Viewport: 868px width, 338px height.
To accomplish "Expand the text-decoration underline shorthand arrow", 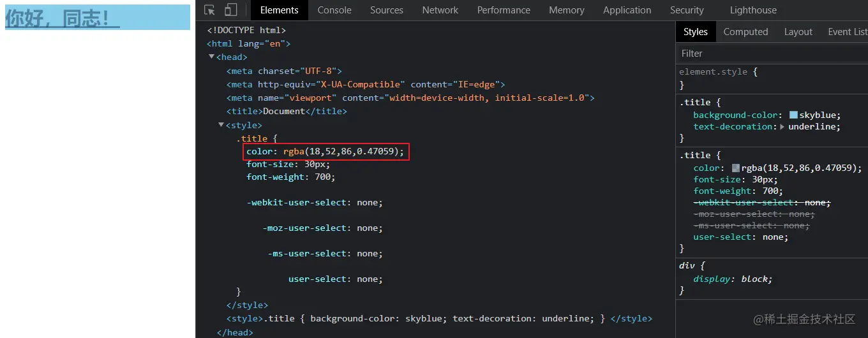I will (783, 127).
